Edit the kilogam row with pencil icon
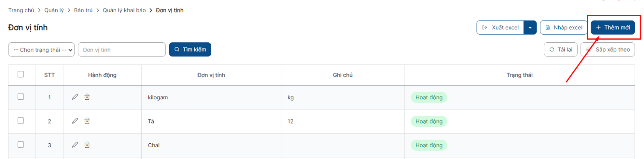This screenshot has width=644, height=159. (x=75, y=97)
